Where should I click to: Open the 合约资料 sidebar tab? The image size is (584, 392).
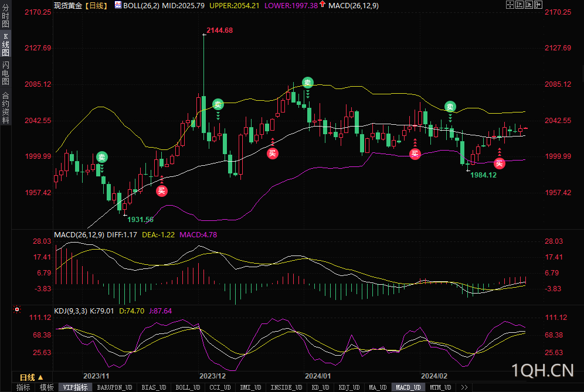(x=6, y=108)
